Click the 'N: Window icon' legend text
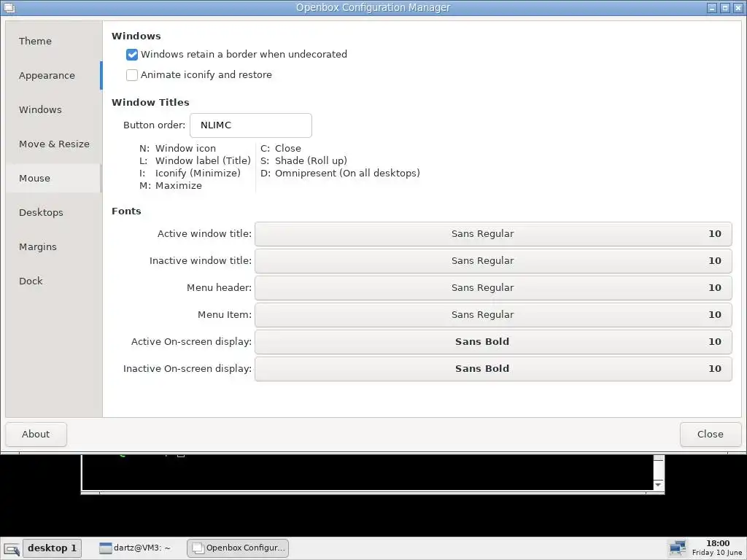The height and width of the screenshot is (560, 747). 177,149
